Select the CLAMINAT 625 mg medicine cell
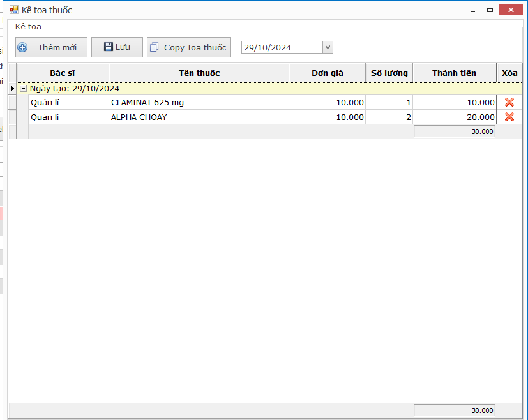Image resolution: width=528 pixels, height=420 pixels. click(x=198, y=102)
